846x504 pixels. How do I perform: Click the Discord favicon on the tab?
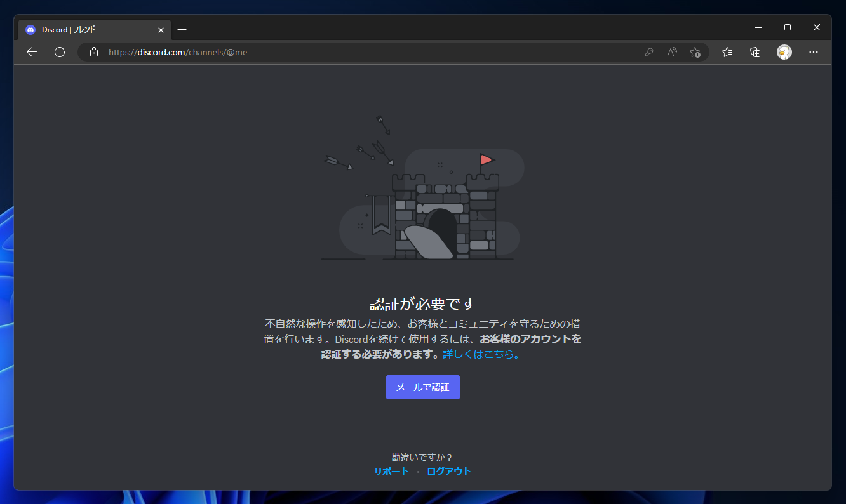click(x=30, y=29)
